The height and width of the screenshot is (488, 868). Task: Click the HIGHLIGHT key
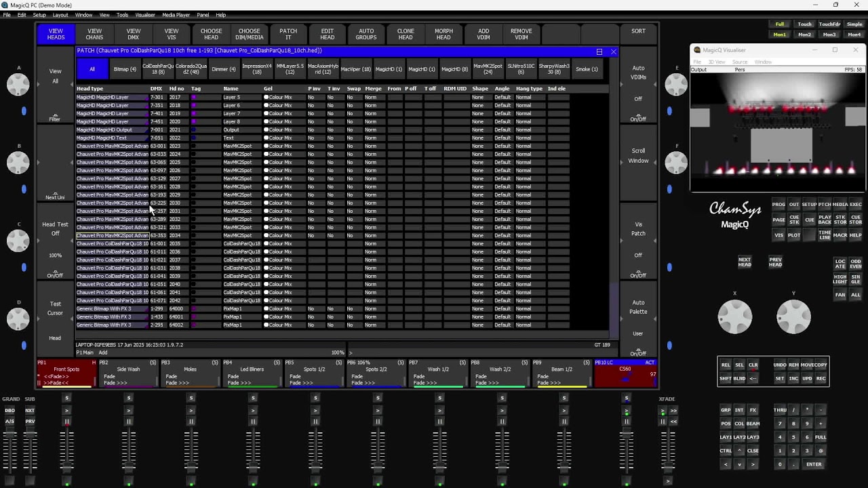[840, 279]
